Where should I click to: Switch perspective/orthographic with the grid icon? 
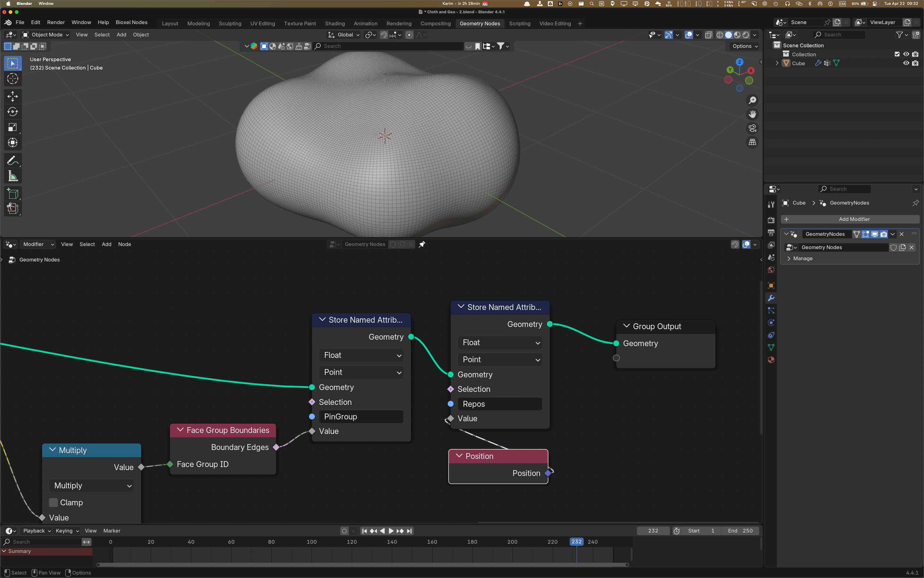point(752,142)
